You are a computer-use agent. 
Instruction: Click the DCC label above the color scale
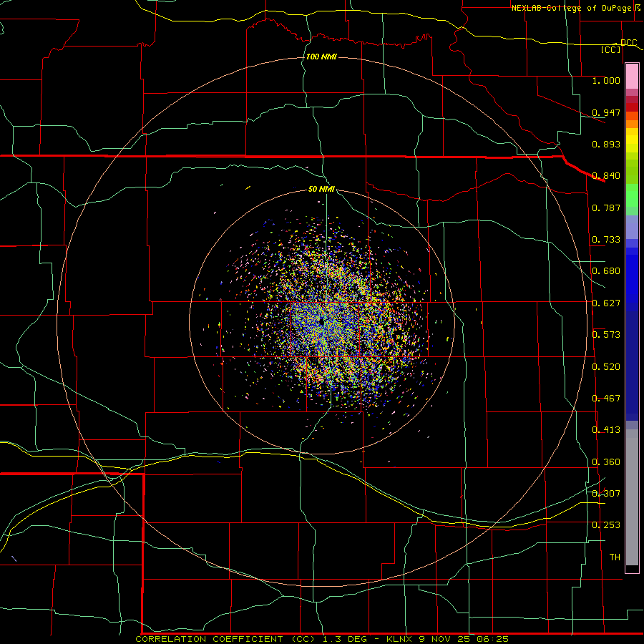628,43
